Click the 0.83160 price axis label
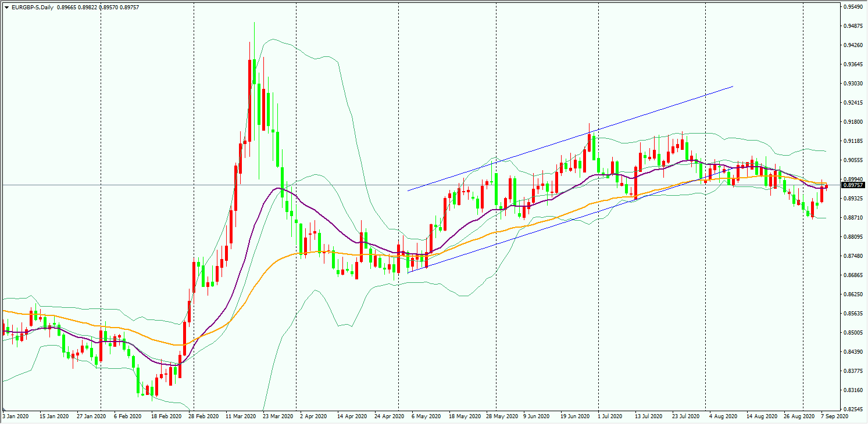The height and width of the screenshot is (424, 868). pyautogui.click(x=853, y=390)
